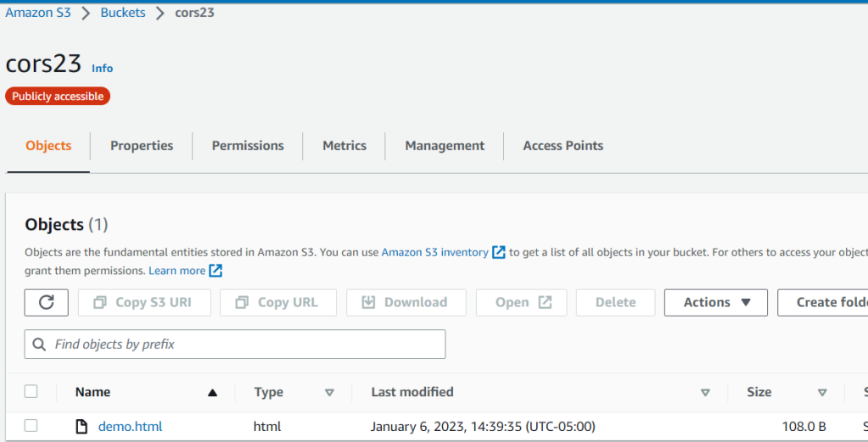Screen dimensions: 868x442
Task: Switch to the Objects tab
Action: 48,145
